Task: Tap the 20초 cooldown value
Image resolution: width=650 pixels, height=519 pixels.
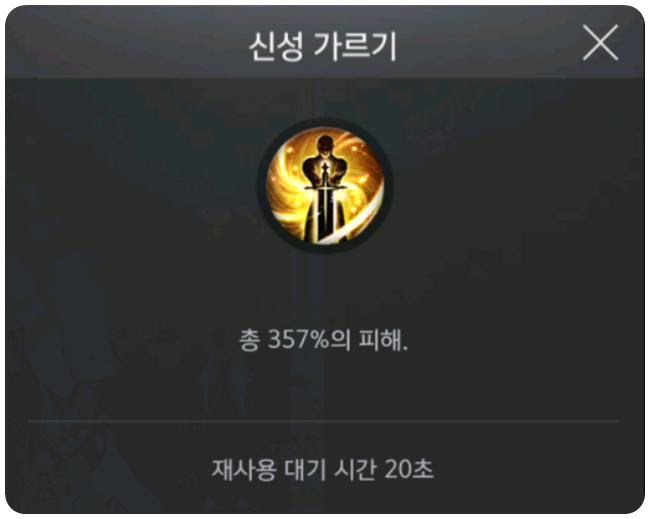Action: point(409,469)
